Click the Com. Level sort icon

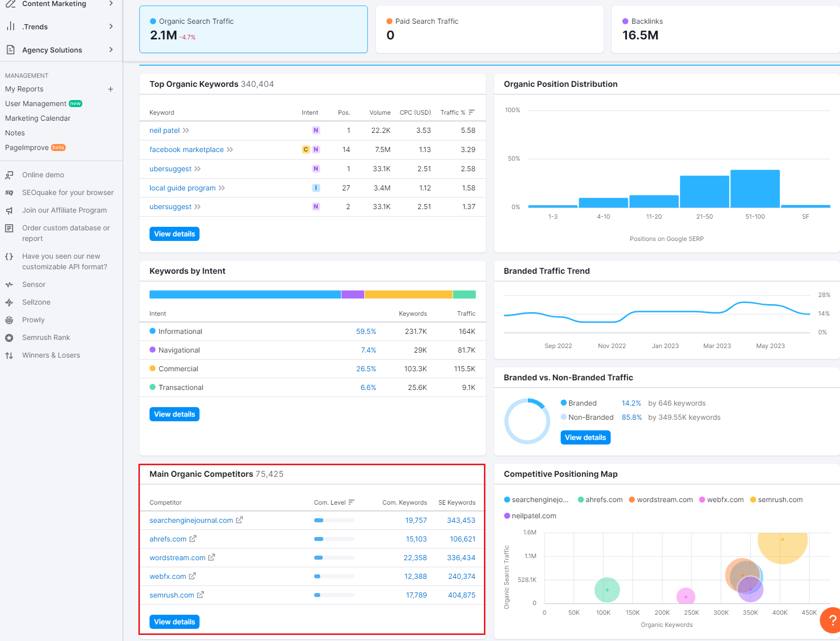coord(352,502)
